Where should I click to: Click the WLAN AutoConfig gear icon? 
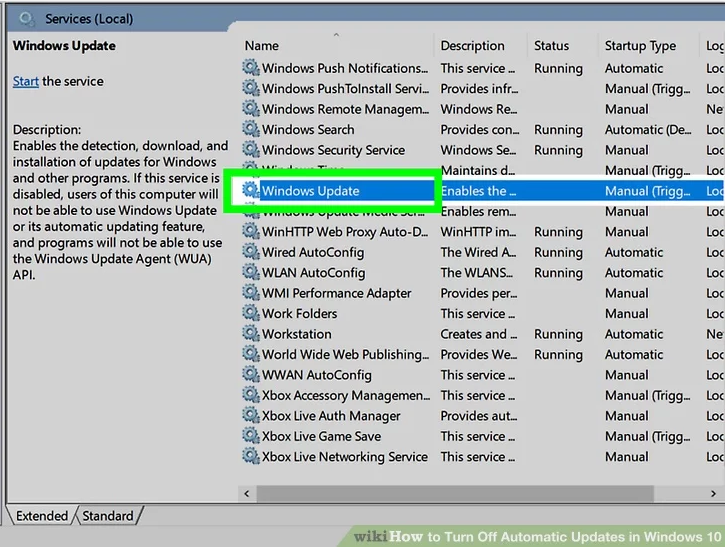click(x=250, y=273)
